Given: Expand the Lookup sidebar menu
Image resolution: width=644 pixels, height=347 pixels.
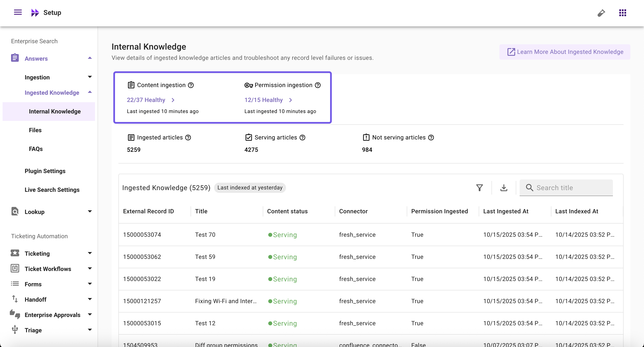Looking at the screenshot, I should [90, 212].
